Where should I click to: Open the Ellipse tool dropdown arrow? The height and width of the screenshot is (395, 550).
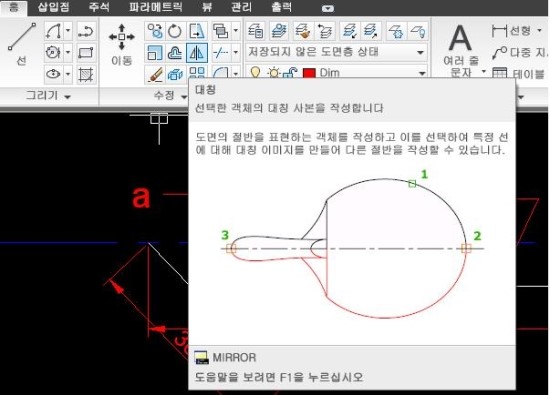tap(68, 74)
